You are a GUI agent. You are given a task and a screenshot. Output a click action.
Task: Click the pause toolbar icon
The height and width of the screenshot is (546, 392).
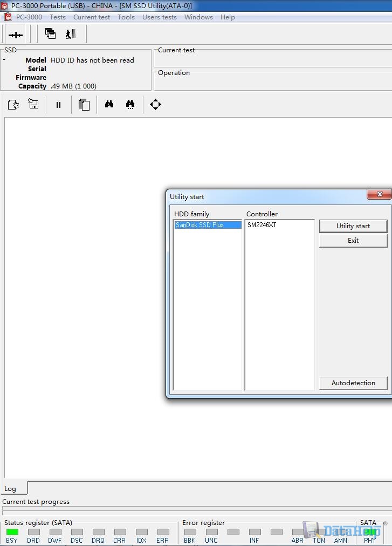coord(58,105)
